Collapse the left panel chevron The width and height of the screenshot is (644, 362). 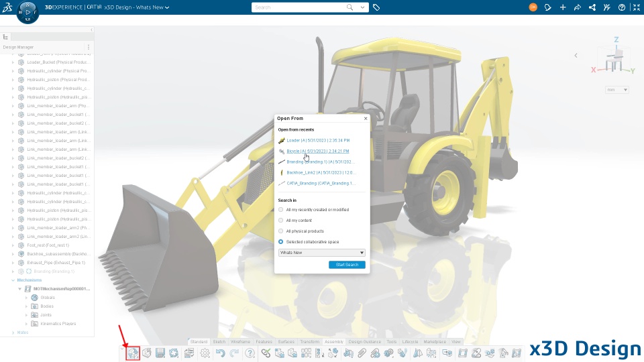coord(91,30)
